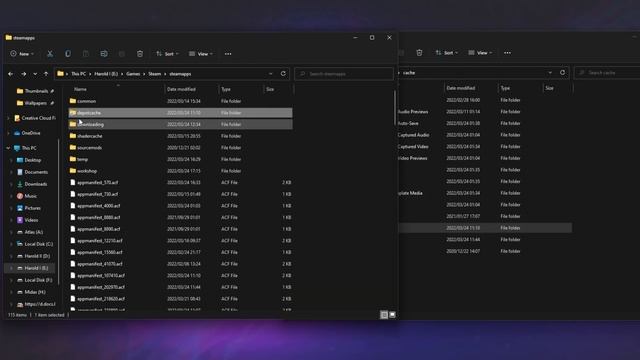This screenshot has height=360, width=640.
Task: Switch to details view icon in status bar
Action: tap(384, 315)
